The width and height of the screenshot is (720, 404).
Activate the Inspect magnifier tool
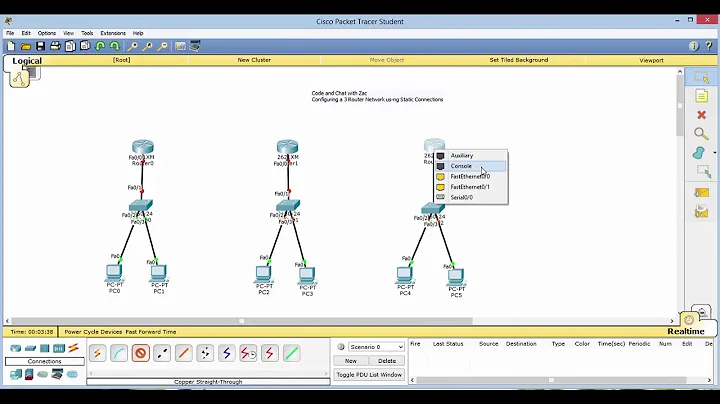coord(701,134)
